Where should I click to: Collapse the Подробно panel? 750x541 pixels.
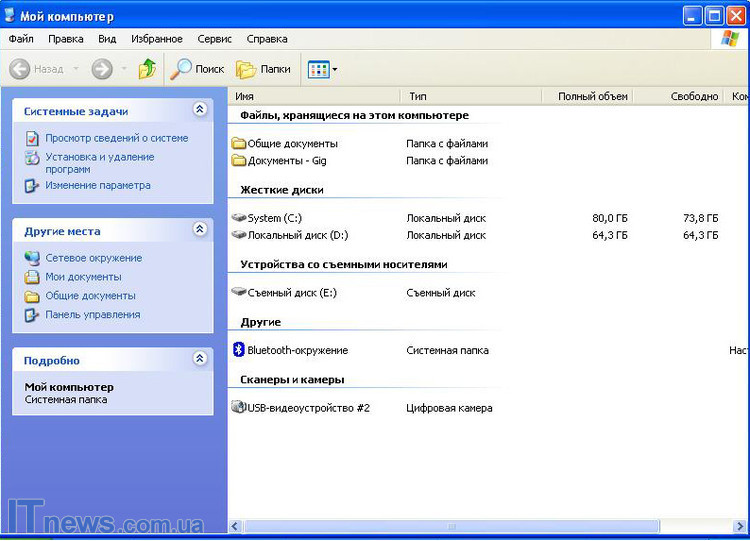pos(199,359)
